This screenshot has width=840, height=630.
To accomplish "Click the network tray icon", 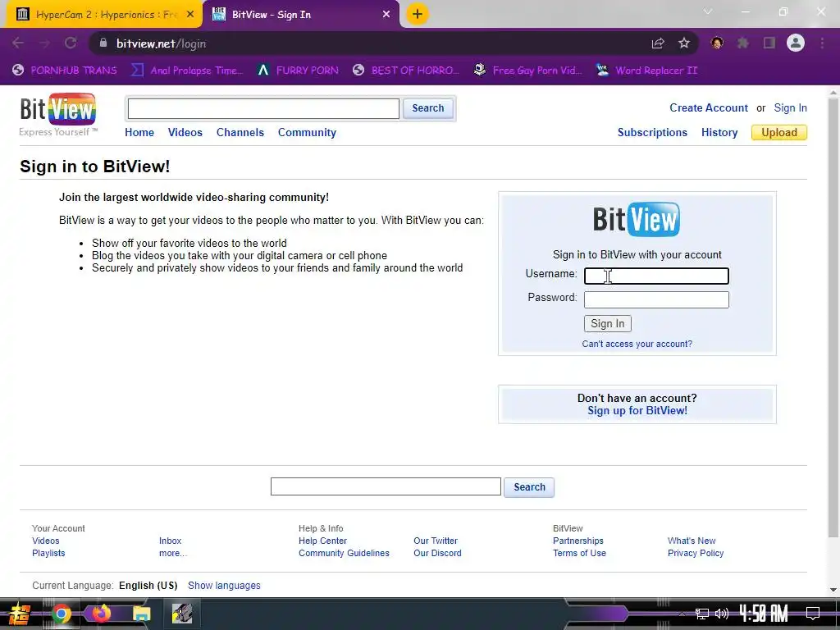I will point(702,614).
